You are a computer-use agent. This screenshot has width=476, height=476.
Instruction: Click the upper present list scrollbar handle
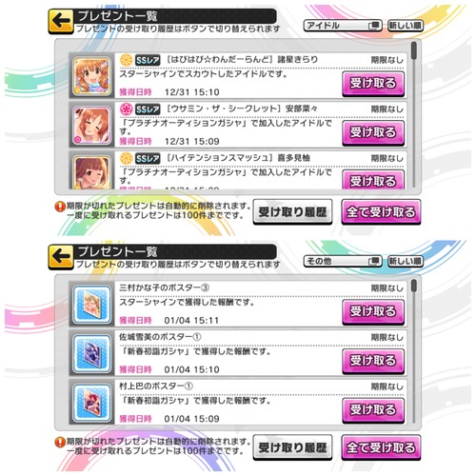click(x=414, y=50)
